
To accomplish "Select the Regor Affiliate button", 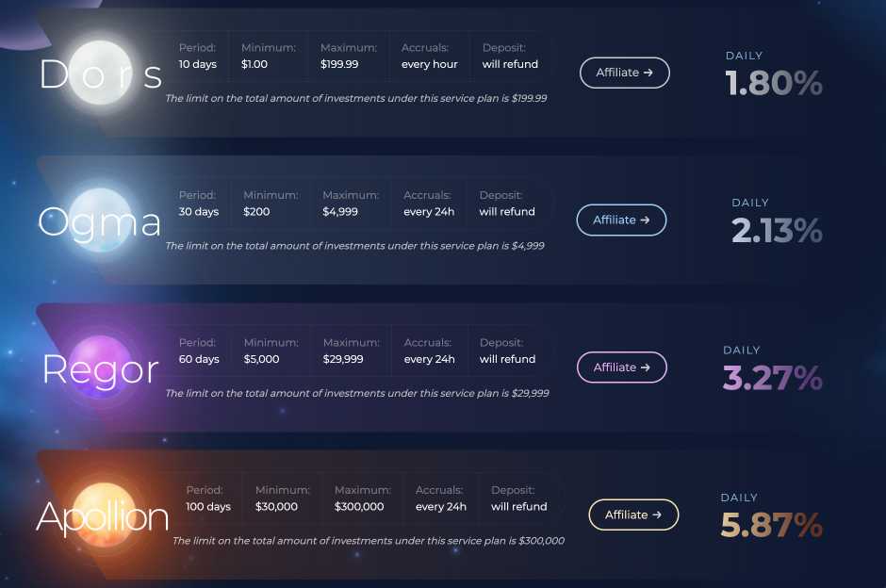I will click(621, 367).
